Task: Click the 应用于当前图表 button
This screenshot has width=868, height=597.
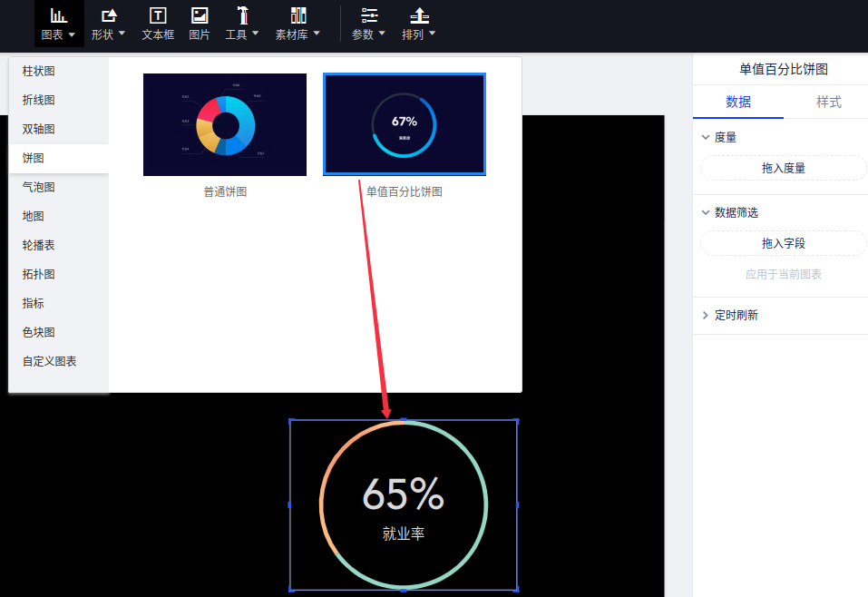Action: pos(783,274)
